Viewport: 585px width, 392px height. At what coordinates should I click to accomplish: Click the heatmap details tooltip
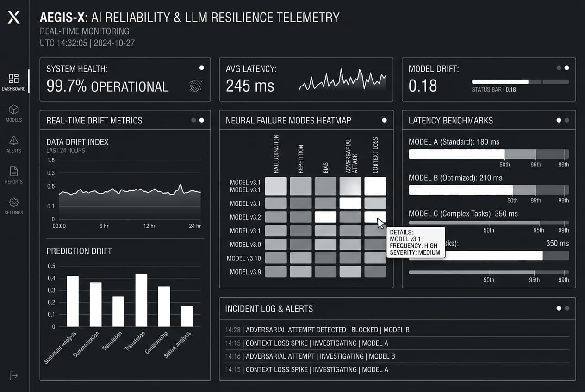[416, 242]
